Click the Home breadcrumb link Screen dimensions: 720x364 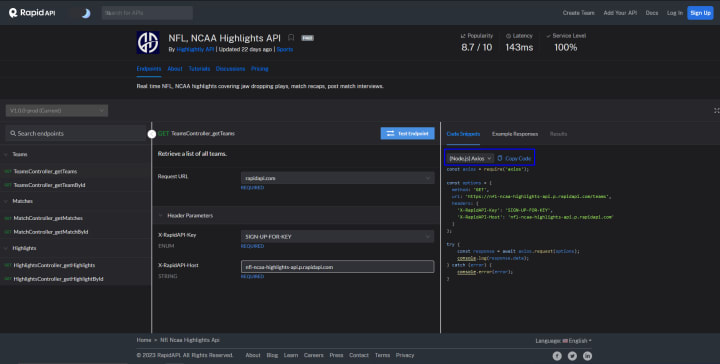point(144,340)
